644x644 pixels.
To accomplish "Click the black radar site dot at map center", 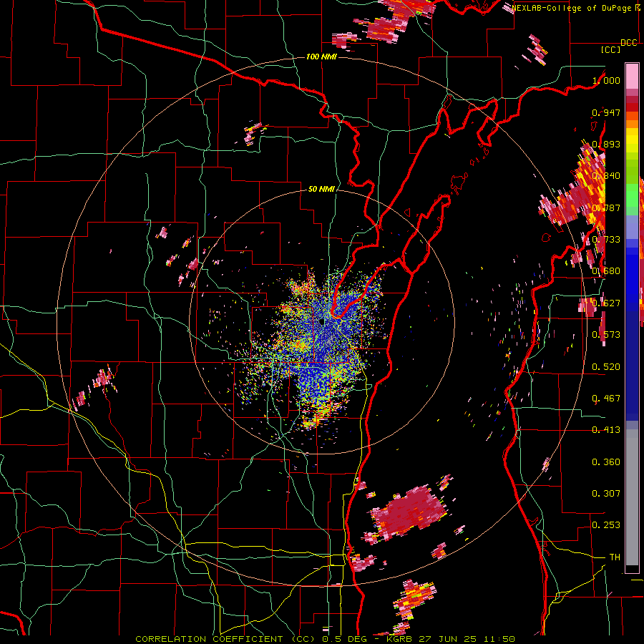I will click(x=322, y=321).
